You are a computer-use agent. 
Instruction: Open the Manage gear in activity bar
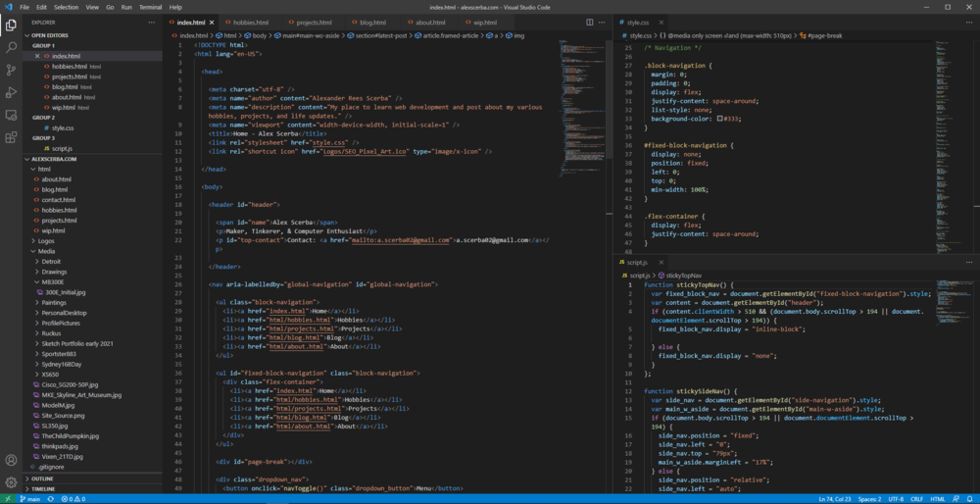tap(11, 482)
